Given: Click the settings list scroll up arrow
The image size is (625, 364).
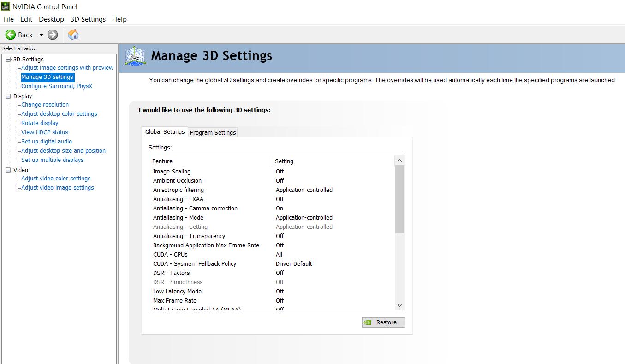Looking at the screenshot, I should [399, 161].
